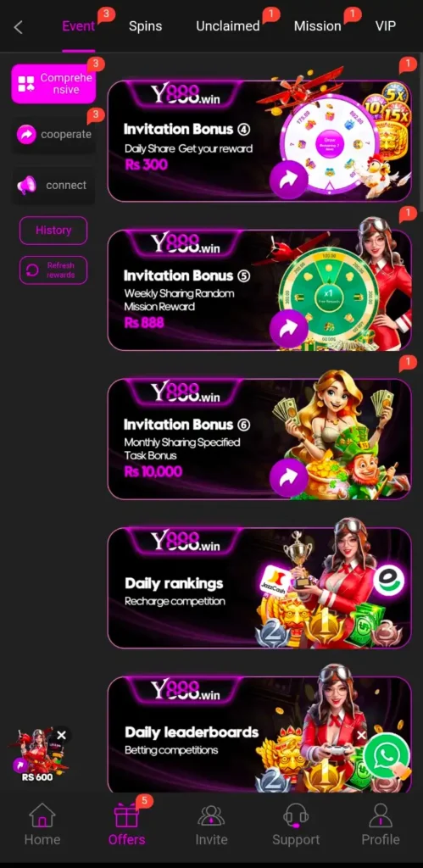The height and width of the screenshot is (868, 423).
Task: Open Support headset in bottom navigation
Action: coord(296,824)
